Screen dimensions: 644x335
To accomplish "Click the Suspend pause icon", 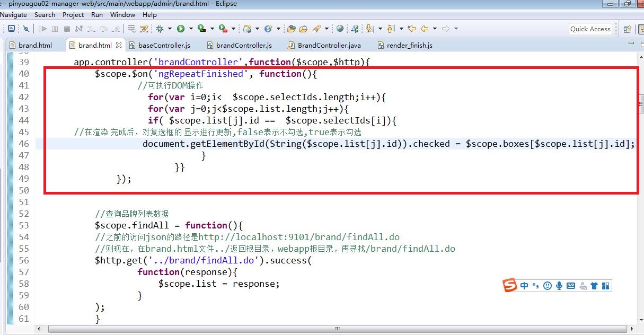I will (55, 29).
